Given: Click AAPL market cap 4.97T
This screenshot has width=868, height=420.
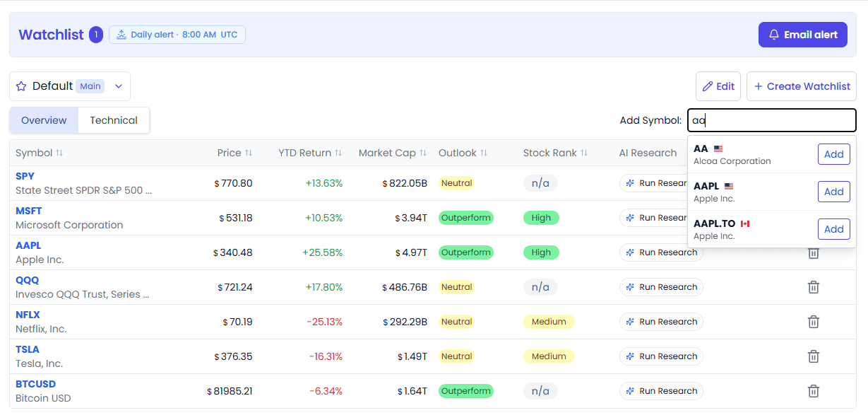Looking at the screenshot, I should coord(411,252).
